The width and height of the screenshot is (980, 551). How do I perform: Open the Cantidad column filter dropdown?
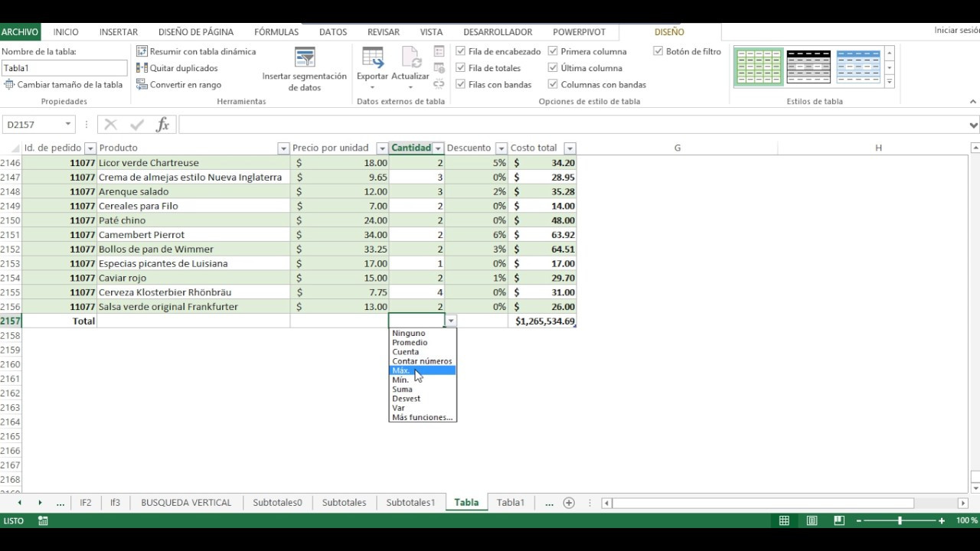(438, 148)
